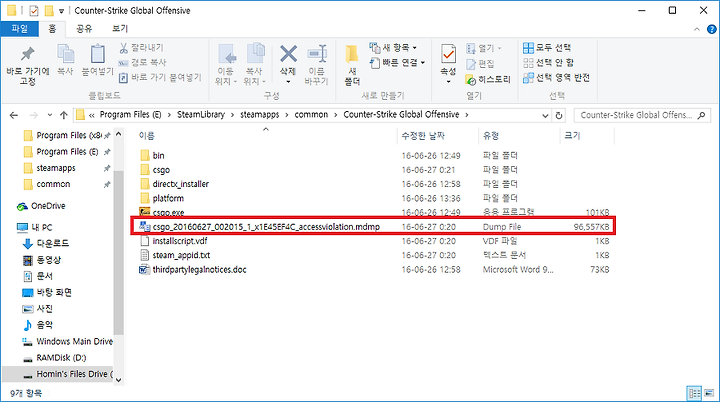The height and width of the screenshot is (402, 720).
Task: Go up one folder level
Action: pos(64,115)
